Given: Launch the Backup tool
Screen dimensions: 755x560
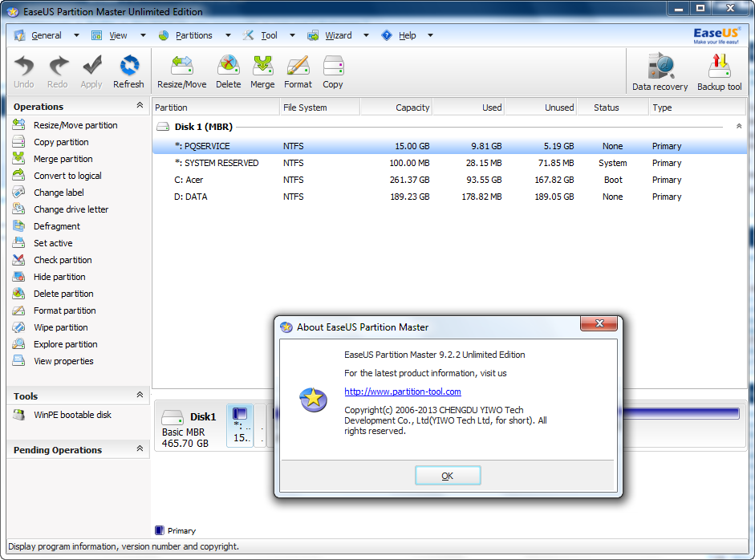Looking at the screenshot, I should 720,71.
